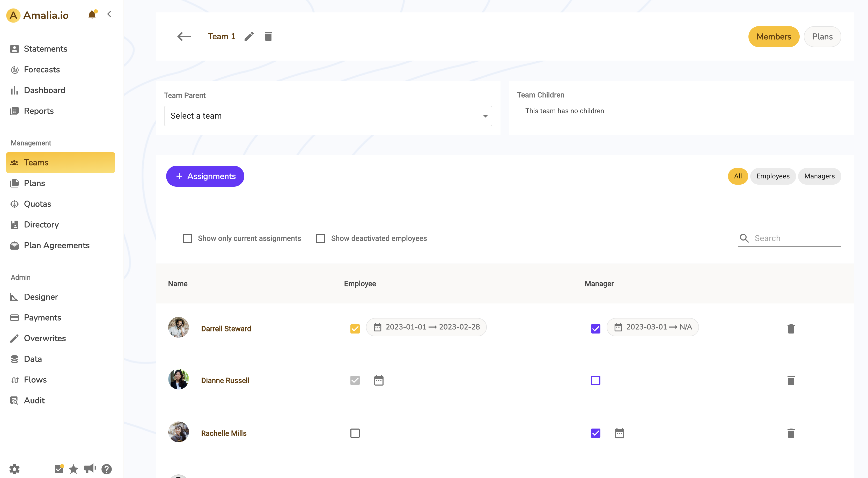Click the Employee column header

[360, 284]
